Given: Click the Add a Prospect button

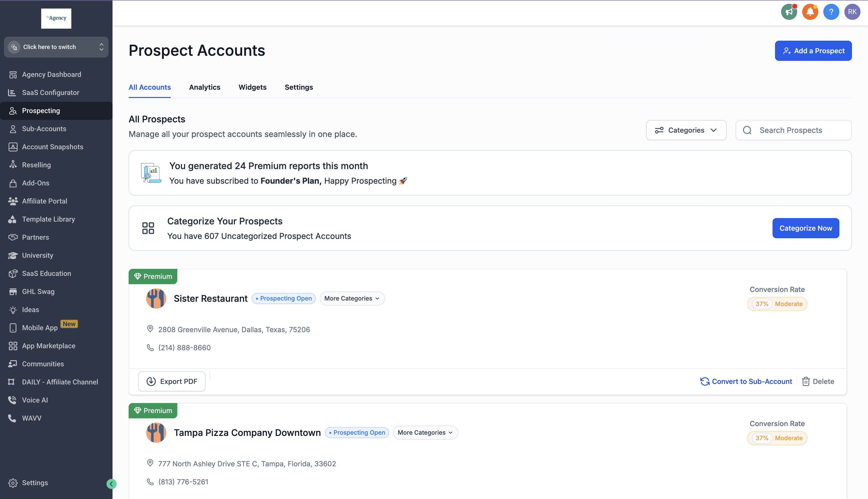Looking at the screenshot, I should [x=813, y=51].
